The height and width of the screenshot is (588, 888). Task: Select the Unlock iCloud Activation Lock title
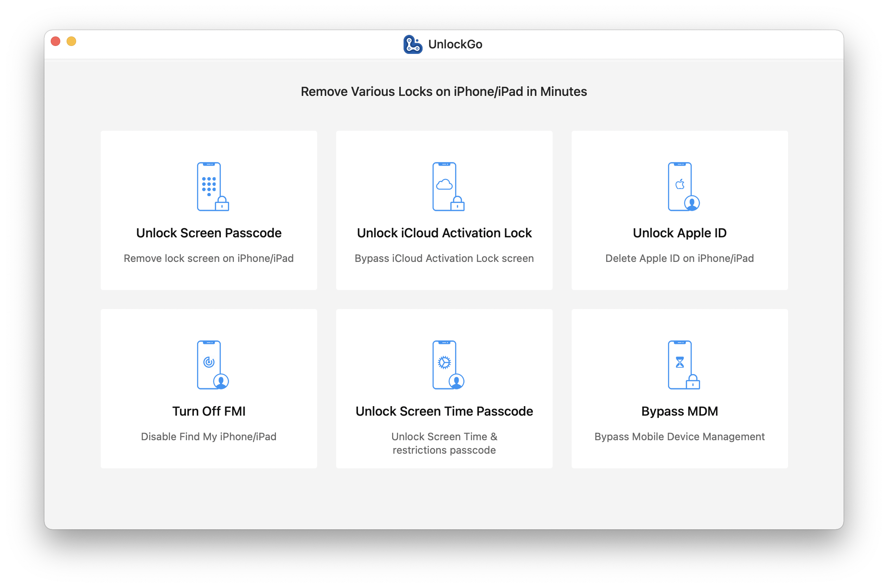coord(444,233)
